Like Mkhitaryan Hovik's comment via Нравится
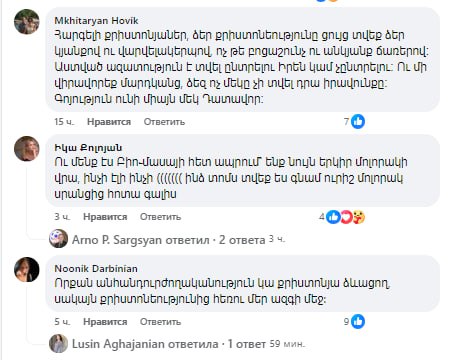The image size is (464, 360). click(x=109, y=122)
